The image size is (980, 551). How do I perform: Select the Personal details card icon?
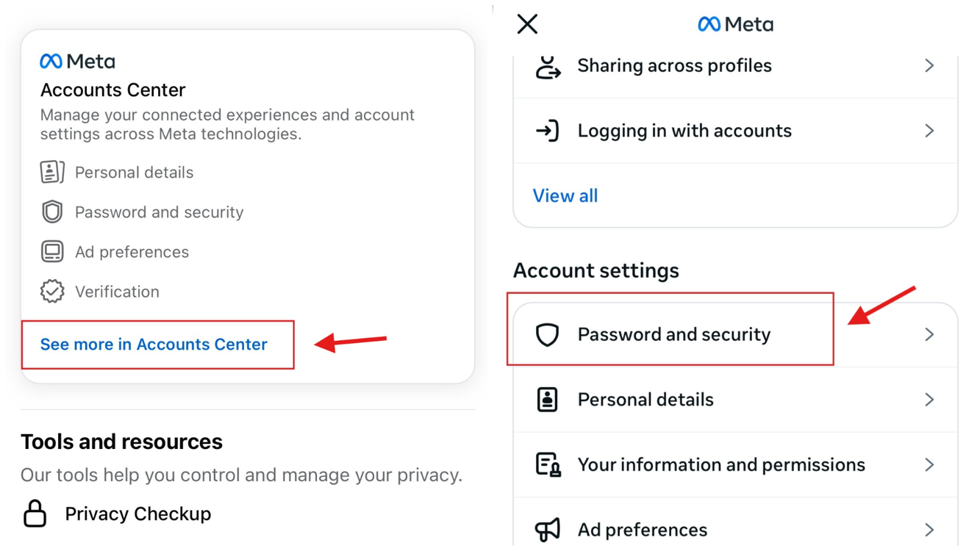pyautogui.click(x=51, y=171)
